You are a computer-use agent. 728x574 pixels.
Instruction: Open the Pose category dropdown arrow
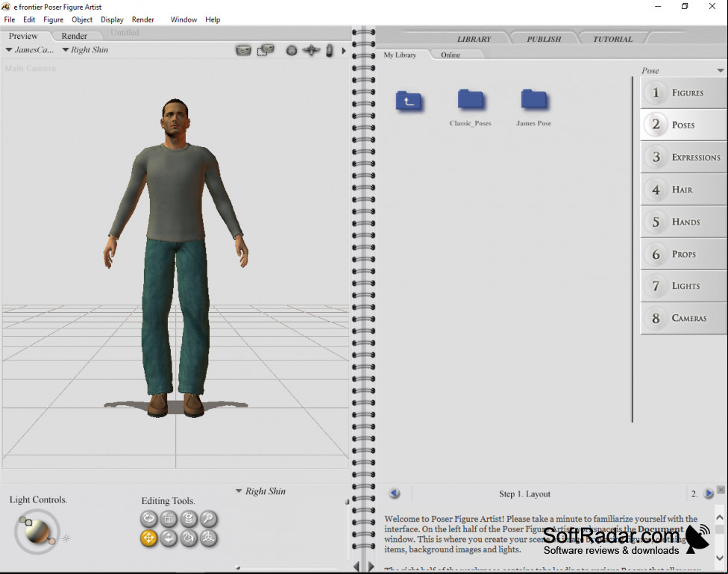pyautogui.click(x=720, y=71)
